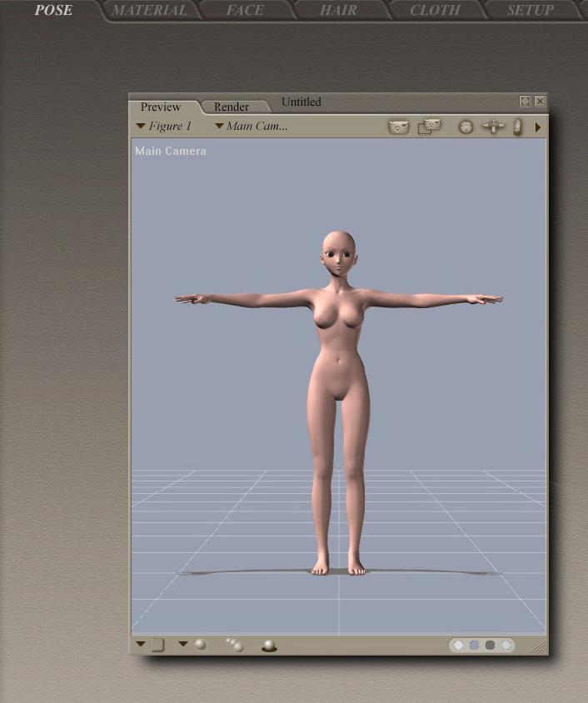The height and width of the screenshot is (703, 588).
Task: Open the Main Camera selection dropdown
Action: tap(252, 127)
